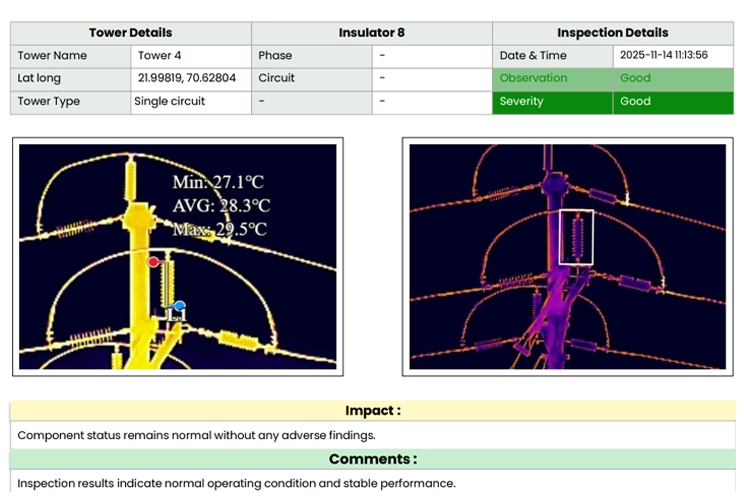This screenshot has width=744, height=503.
Task: Click the Tower Details section header
Action: [x=130, y=33]
